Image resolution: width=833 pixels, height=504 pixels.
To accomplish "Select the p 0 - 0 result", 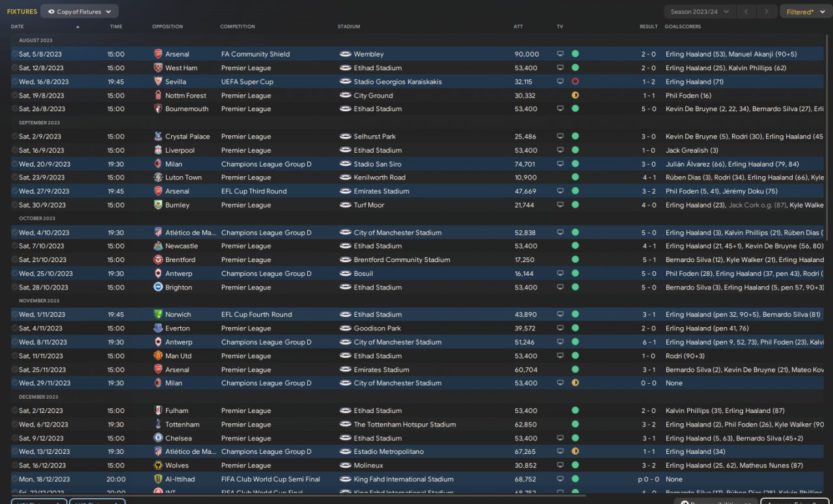I will click(646, 479).
